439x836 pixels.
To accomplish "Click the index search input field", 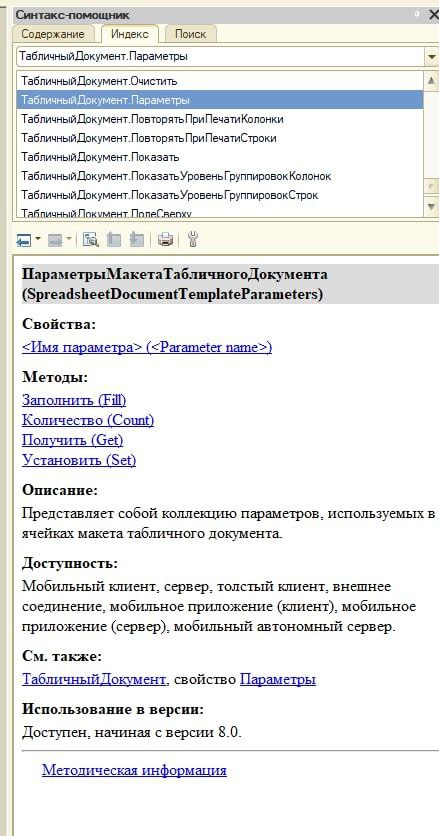I will [x=220, y=57].
